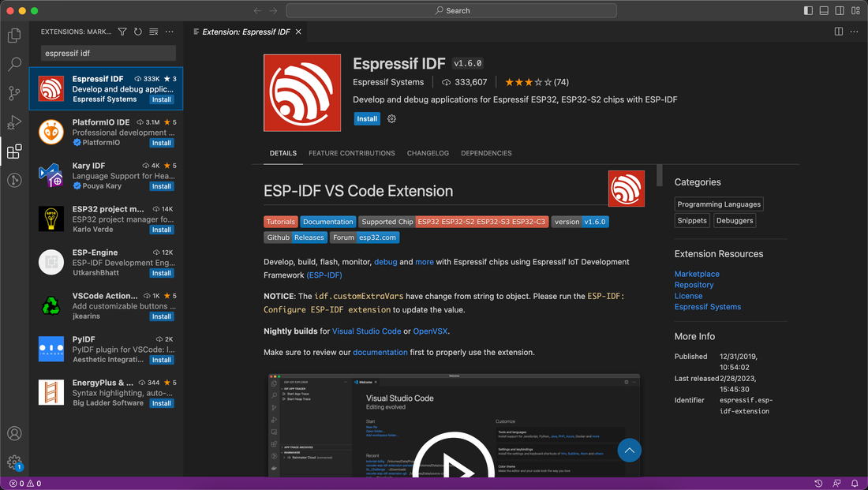Clear the extensions search query
The image size is (868, 490).
coord(154,31)
